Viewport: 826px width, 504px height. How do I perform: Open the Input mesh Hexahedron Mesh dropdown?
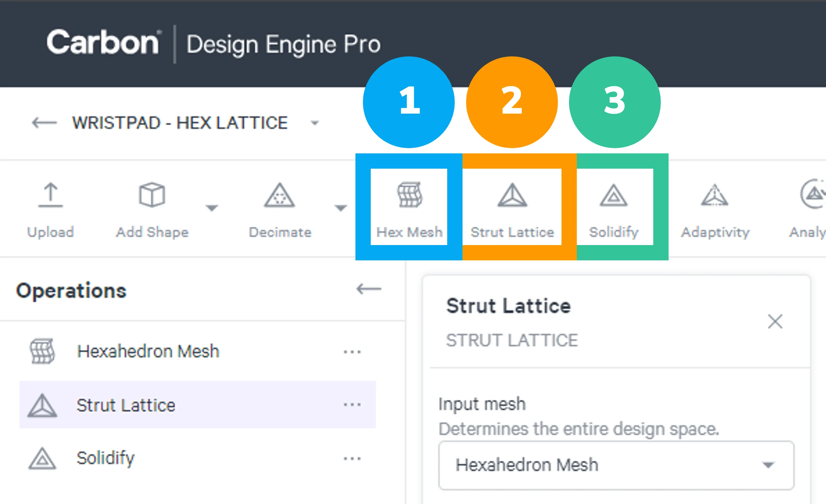[616, 465]
